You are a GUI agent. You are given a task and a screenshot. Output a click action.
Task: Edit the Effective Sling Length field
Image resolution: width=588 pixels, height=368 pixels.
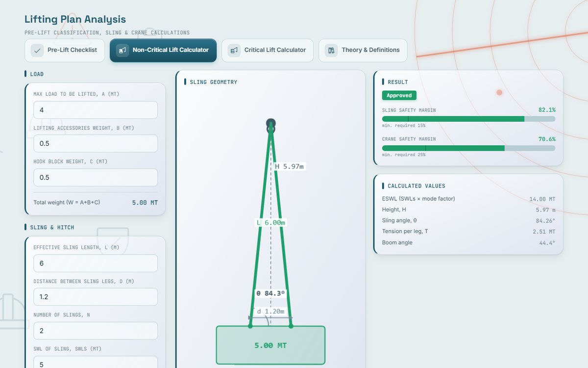tap(96, 263)
